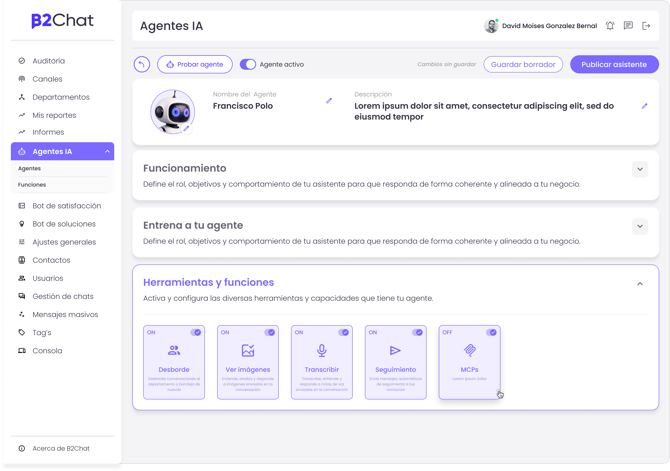Screen dimensions: 670x471
Task: Click the robot agent avatar
Action: (x=172, y=112)
